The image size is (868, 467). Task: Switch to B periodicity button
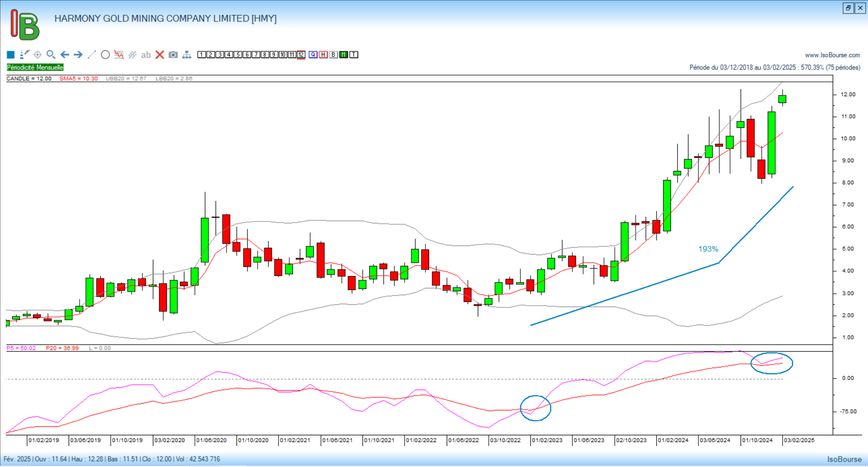coord(333,55)
